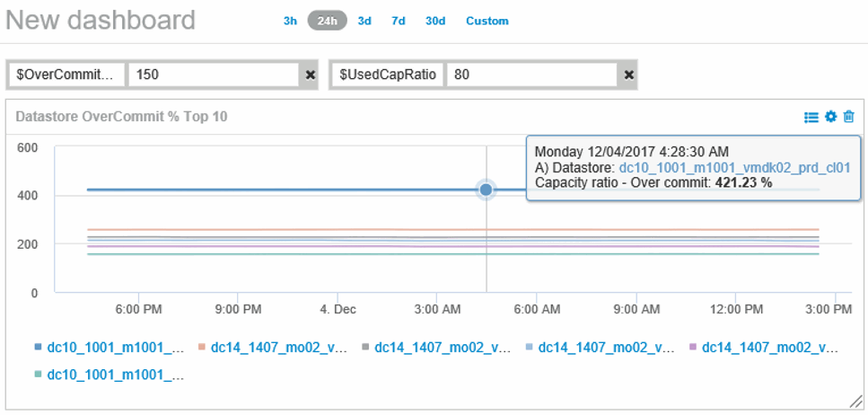Viewport: 868px width, 415px height.
Task: Click the orange legend color swatch
Action: pyautogui.click(x=202, y=347)
